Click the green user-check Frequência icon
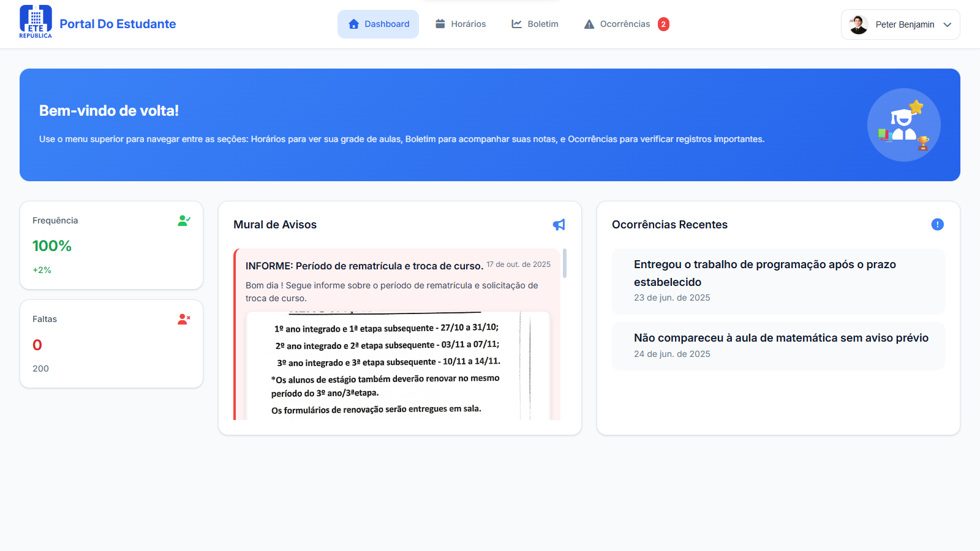980x551 pixels. pos(184,220)
